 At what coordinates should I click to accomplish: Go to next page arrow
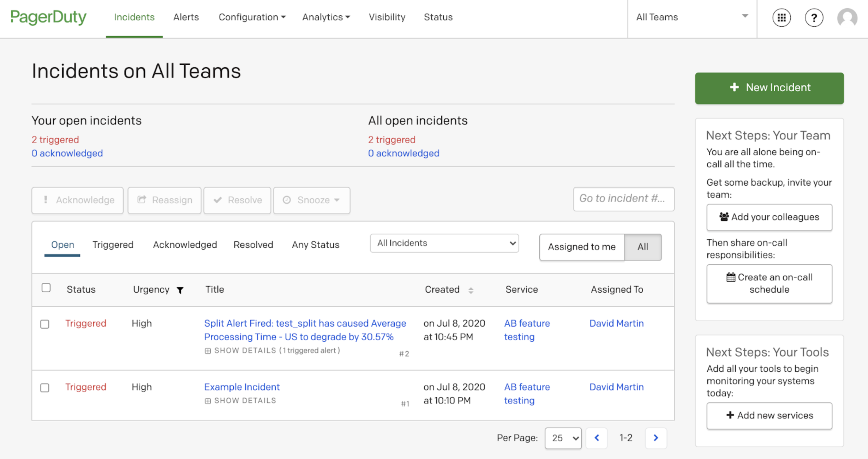click(655, 438)
